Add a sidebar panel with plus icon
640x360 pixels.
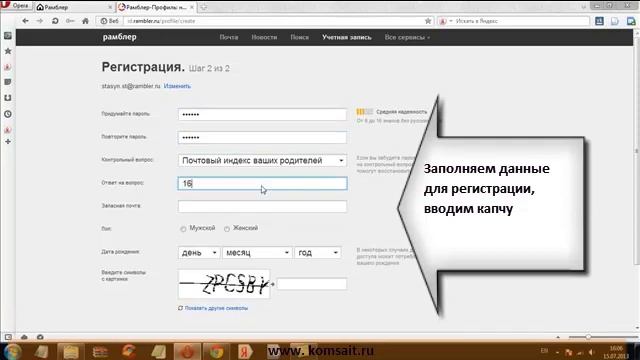[x=8, y=141]
